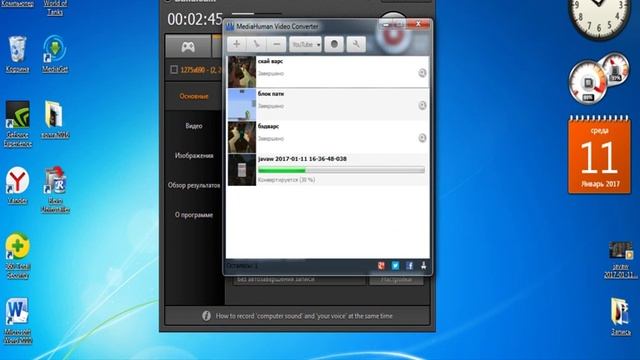
Task: Click the CPU meter gauge gadget
Action: click(x=588, y=83)
